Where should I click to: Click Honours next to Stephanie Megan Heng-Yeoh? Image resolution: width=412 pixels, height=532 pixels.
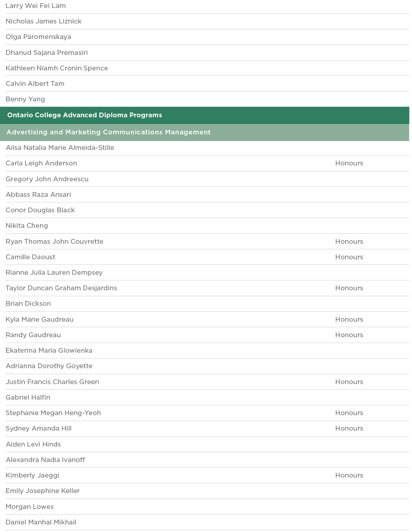pos(349,413)
